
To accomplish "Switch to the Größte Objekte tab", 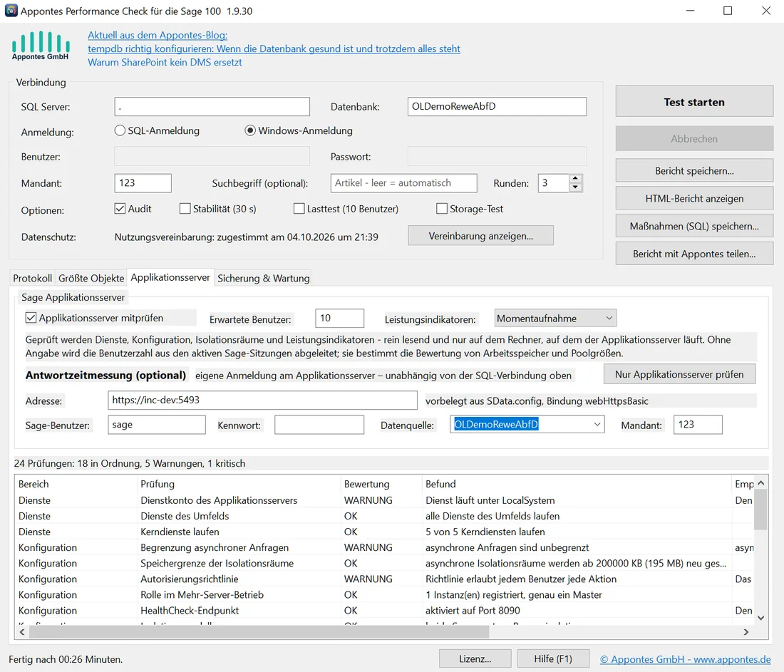I will (x=91, y=278).
